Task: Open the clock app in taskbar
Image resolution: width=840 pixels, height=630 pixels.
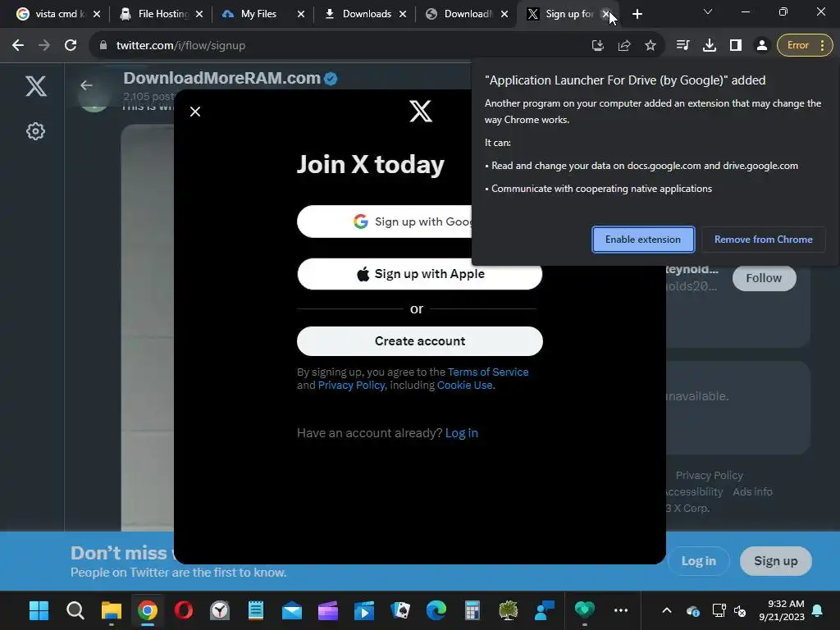Action: click(220, 610)
